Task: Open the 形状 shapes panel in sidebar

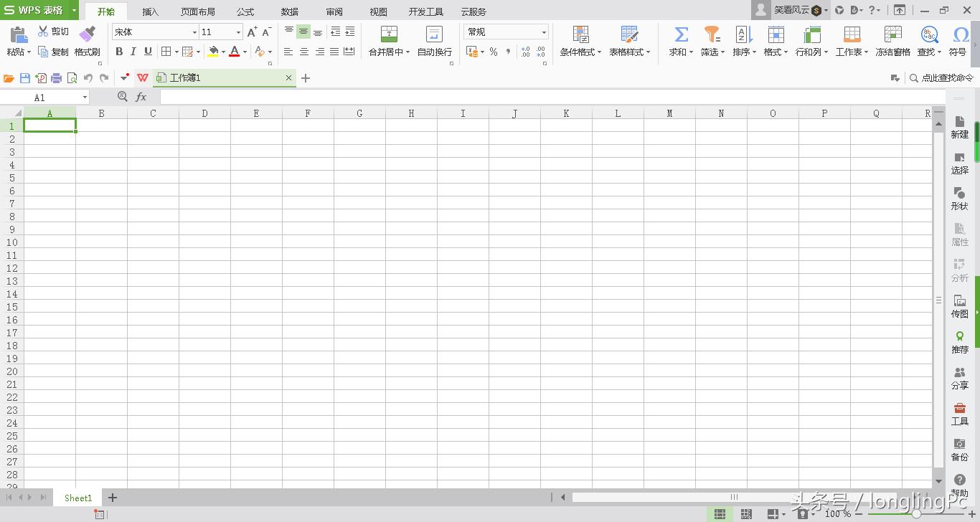Action: 959,198
